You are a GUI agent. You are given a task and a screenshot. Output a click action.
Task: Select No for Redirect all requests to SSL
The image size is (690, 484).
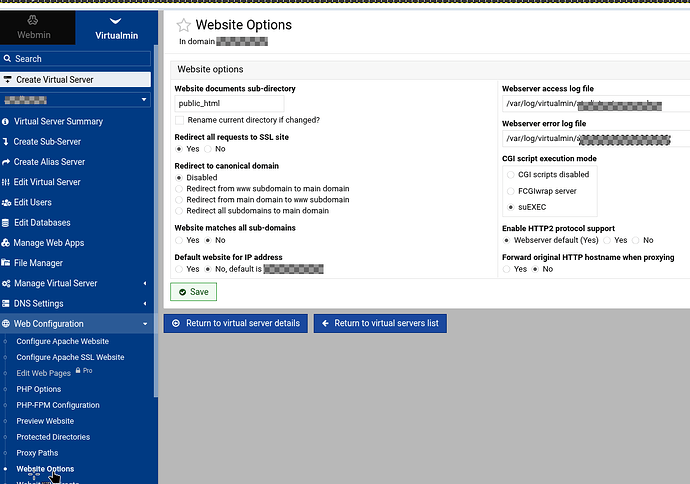[208, 149]
